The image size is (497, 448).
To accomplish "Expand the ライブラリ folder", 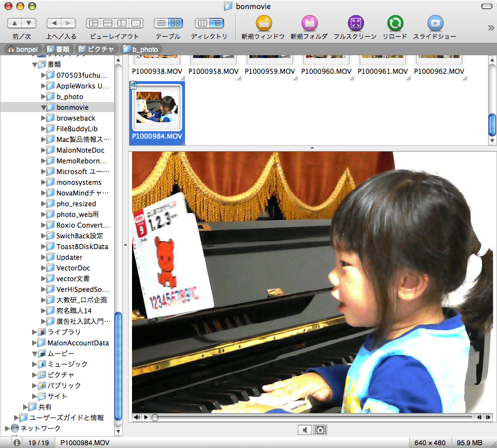I will tap(34, 332).
